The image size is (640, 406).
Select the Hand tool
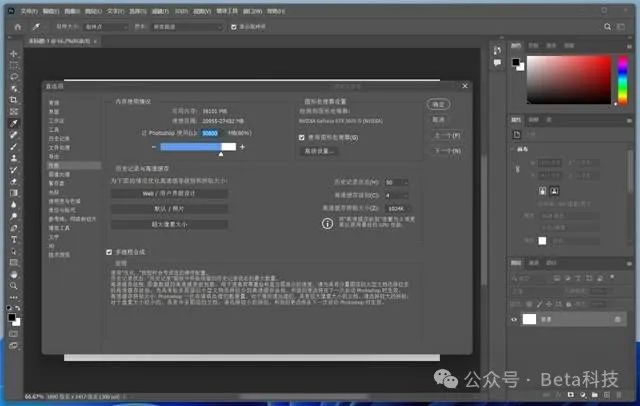click(x=13, y=274)
